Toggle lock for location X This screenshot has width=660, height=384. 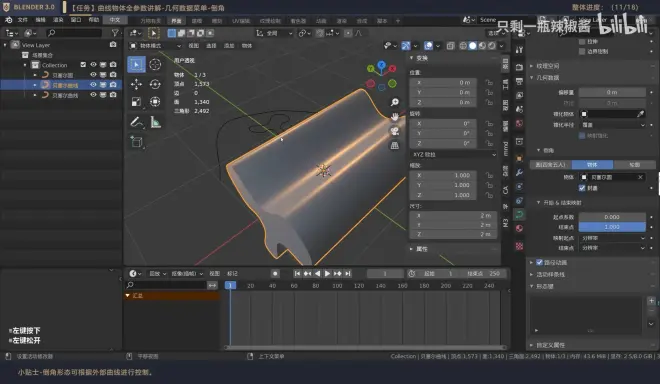click(x=489, y=83)
